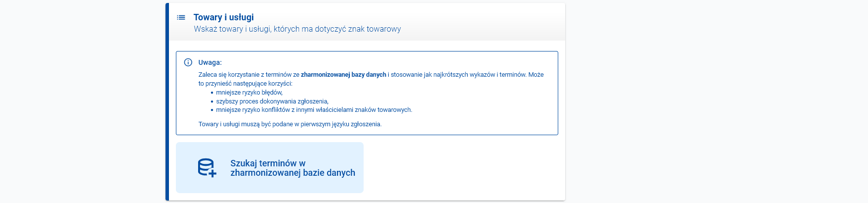Click the Towary i usługi section heading
This screenshot has height=203, width=868.
223,17
